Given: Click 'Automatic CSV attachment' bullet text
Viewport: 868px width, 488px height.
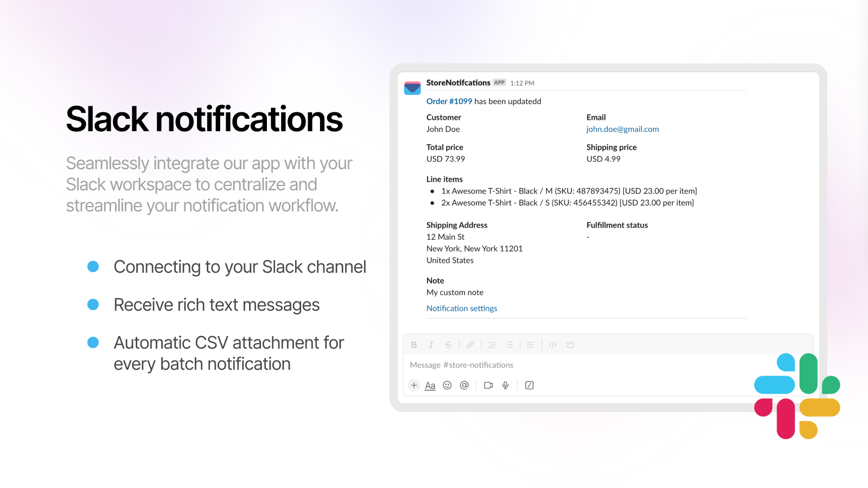Looking at the screenshot, I should (x=229, y=354).
